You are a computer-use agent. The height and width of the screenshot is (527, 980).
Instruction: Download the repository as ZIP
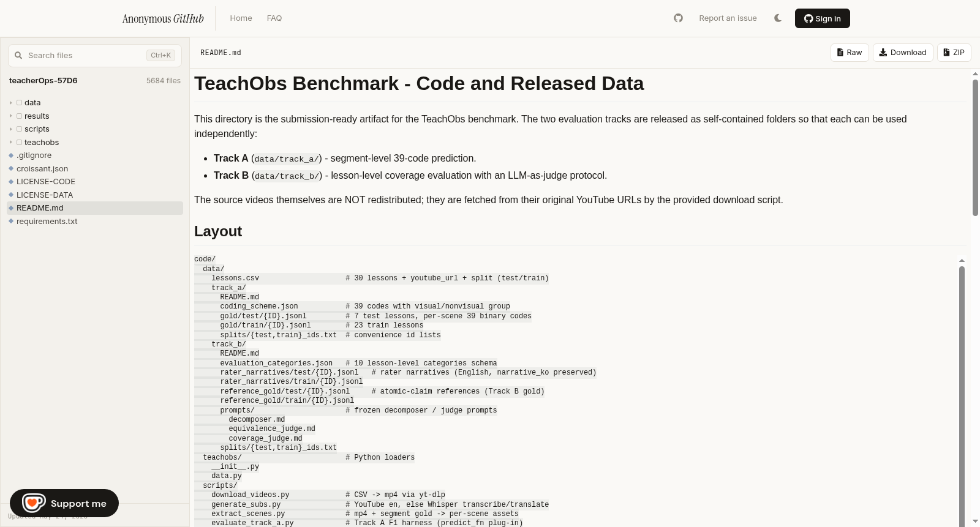954,53
